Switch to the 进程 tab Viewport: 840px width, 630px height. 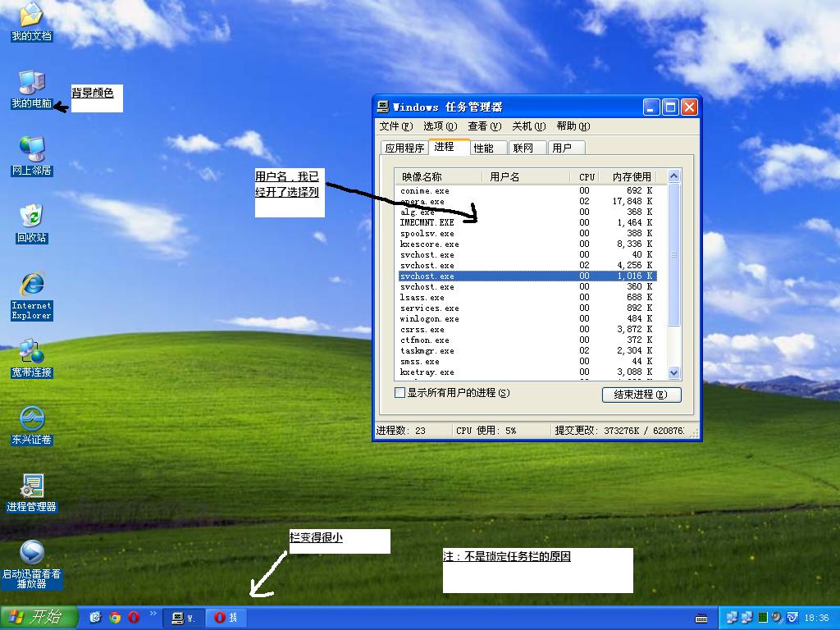(449, 146)
